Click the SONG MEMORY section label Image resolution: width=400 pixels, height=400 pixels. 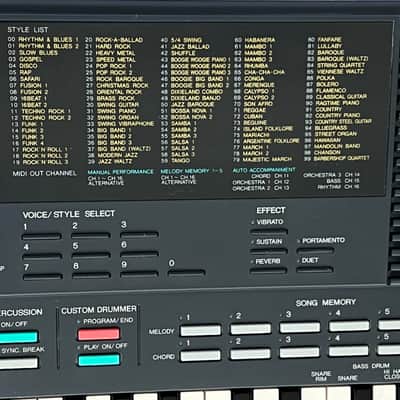click(x=326, y=303)
